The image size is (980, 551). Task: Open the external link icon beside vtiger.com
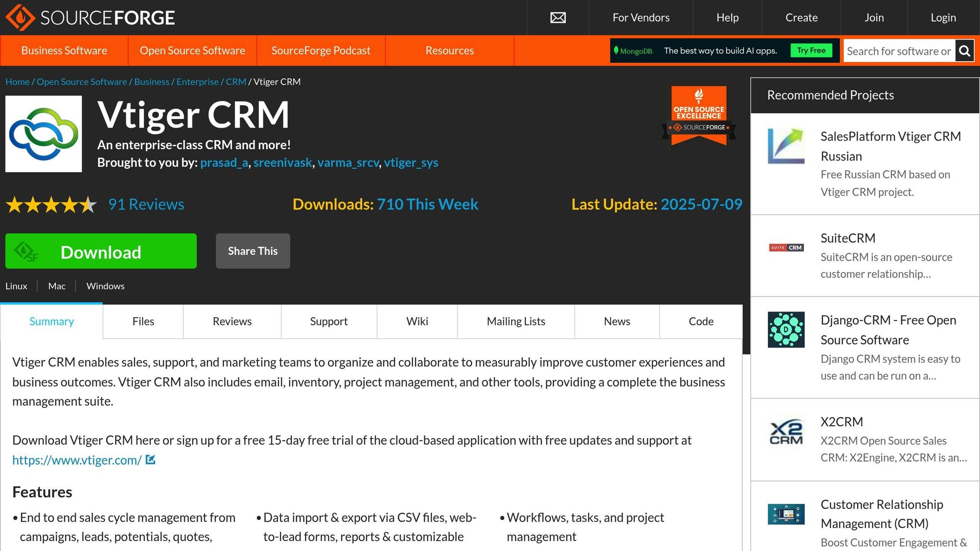[x=150, y=460]
